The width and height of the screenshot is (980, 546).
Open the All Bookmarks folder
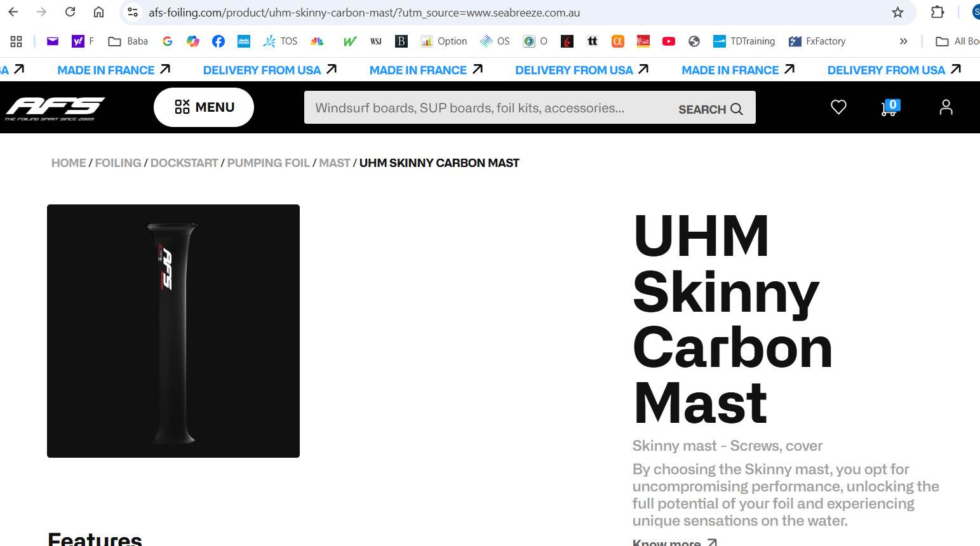(957, 41)
